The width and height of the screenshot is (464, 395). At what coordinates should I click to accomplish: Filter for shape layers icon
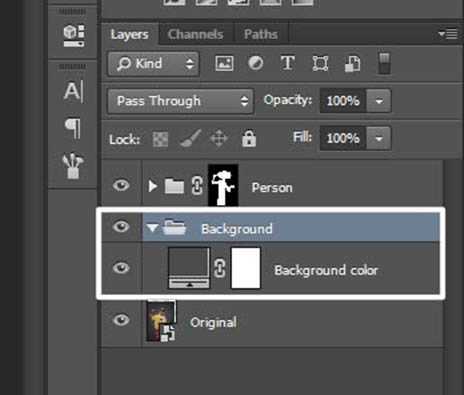pos(320,63)
